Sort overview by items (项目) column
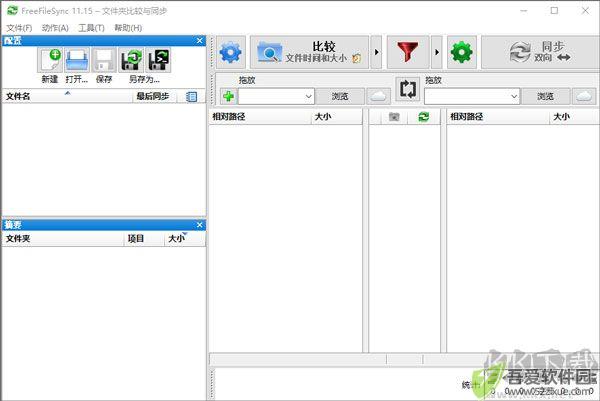The height and width of the screenshot is (401, 600). [144, 239]
